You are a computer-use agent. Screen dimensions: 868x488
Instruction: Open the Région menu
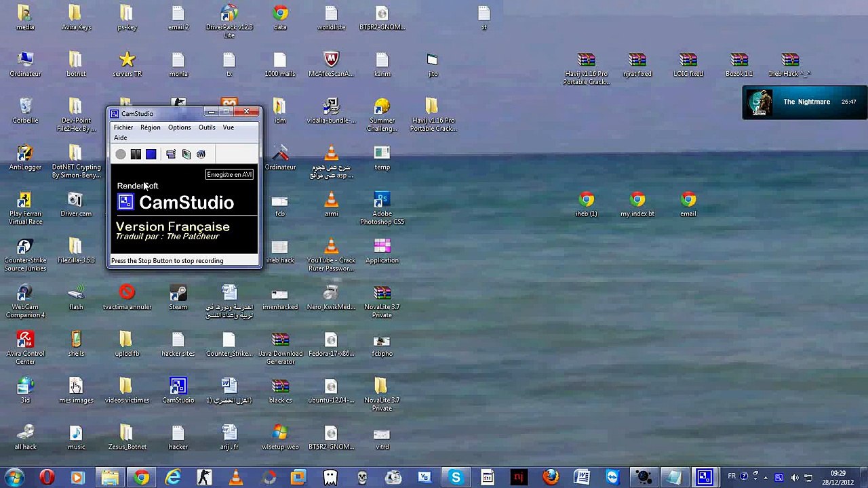(x=151, y=127)
